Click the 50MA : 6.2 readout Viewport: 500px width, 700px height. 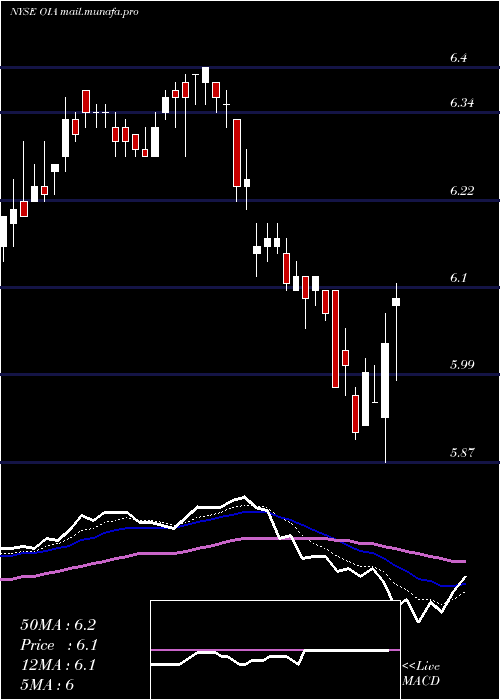58,625
